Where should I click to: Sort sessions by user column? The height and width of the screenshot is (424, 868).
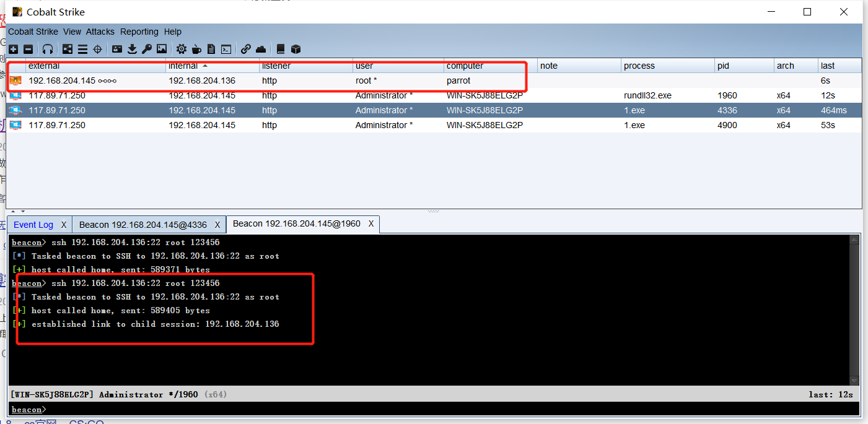pos(398,66)
